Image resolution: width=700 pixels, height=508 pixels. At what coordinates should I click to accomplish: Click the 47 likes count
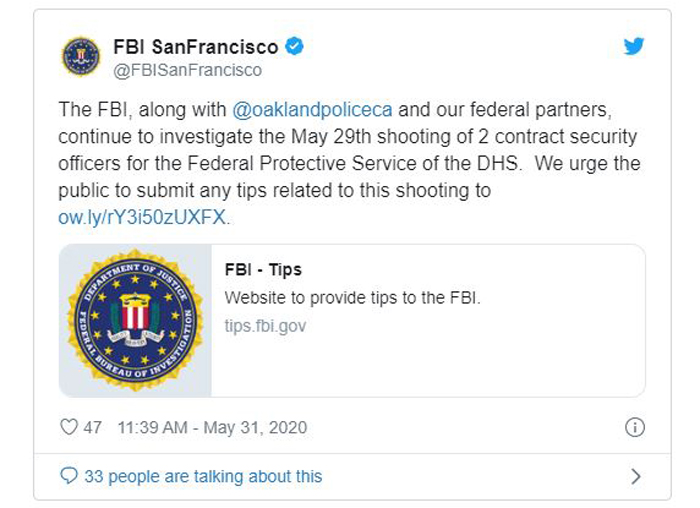[92, 428]
